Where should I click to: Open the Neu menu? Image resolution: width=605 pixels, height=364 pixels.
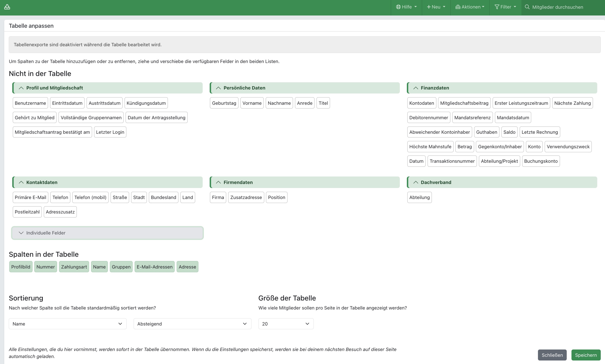click(436, 7)
